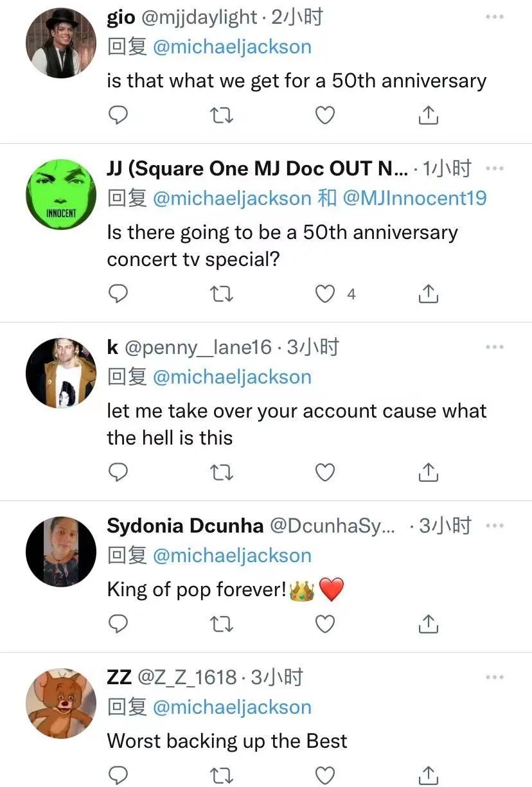Reply to ZZ's "Worst backing up" tweet
This screenshot has width=532, height=787.
point(118,775)
